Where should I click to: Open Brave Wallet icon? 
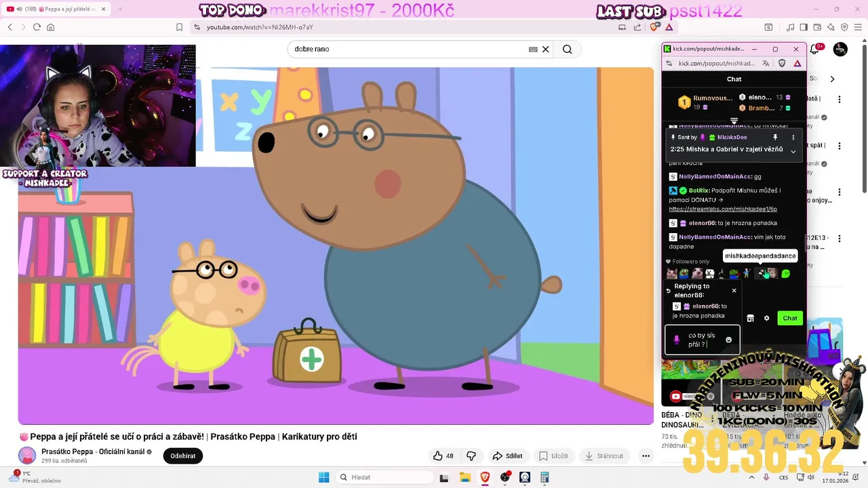pos(817,27)
